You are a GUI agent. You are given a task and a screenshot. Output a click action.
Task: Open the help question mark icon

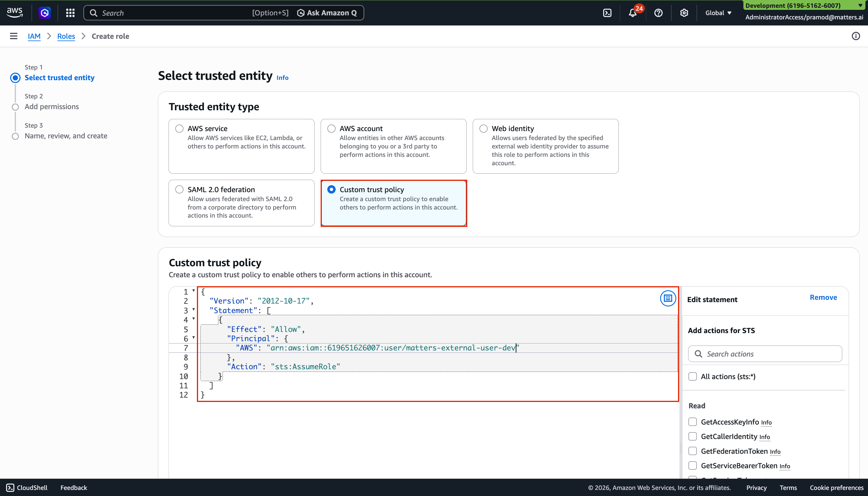point(658,13)
